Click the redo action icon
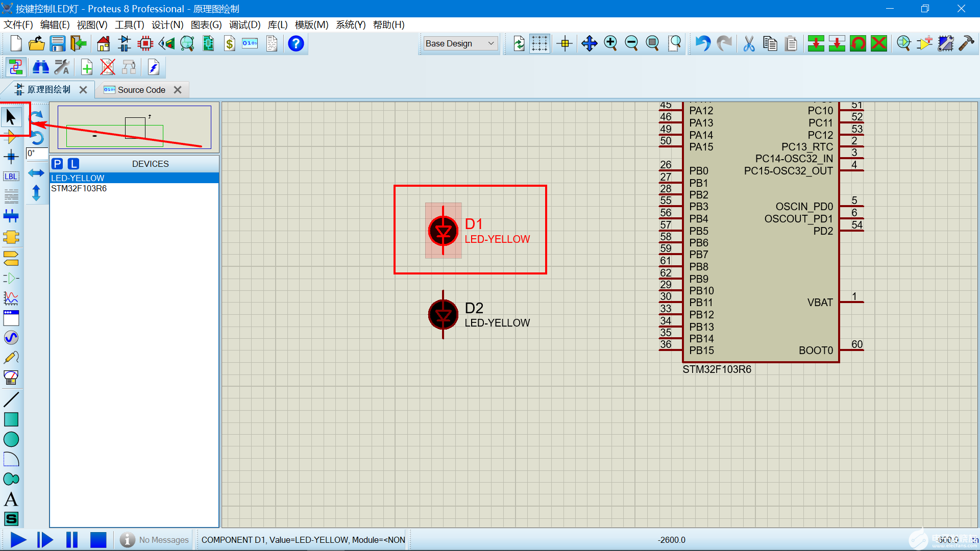 point(725,43)
